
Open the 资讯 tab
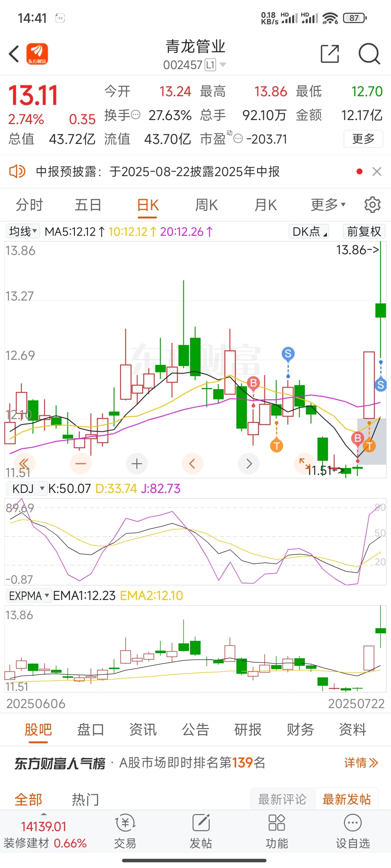(143, 729)
